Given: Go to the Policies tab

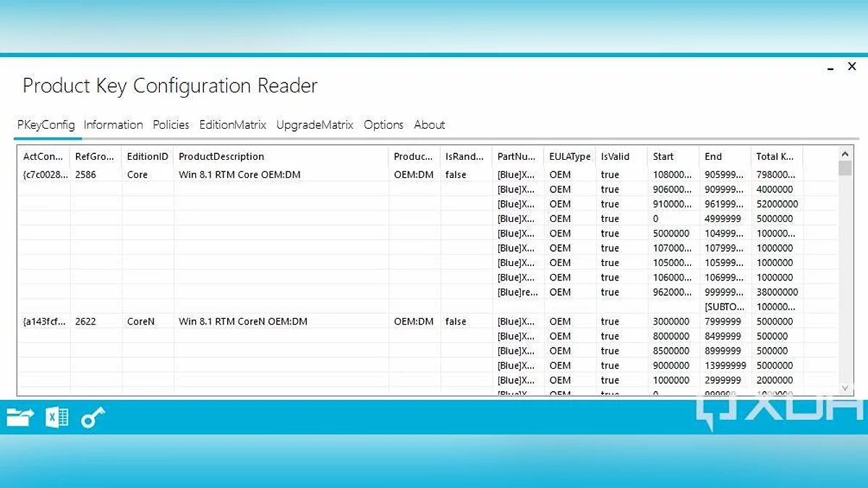Looking at the screenshot, I should click(171, 124).
